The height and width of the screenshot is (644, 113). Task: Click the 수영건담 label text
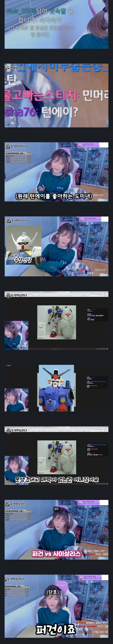tap(23, 260)
